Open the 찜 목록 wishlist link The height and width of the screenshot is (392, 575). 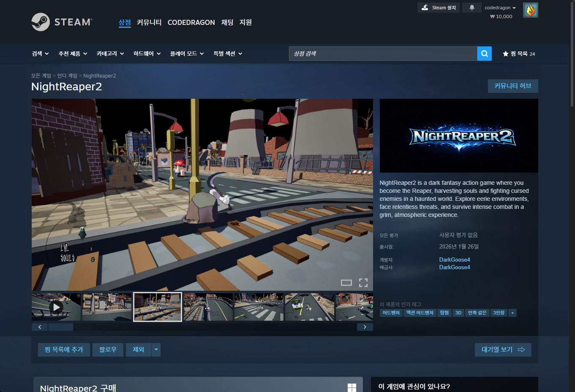[519, 54]
